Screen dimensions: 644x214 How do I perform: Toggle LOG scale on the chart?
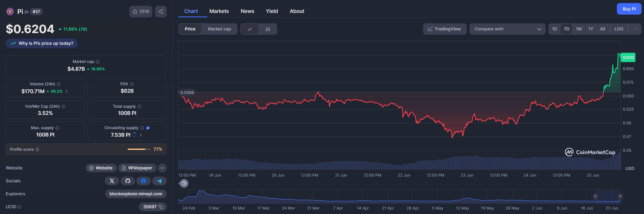click(x=619, y=29)
